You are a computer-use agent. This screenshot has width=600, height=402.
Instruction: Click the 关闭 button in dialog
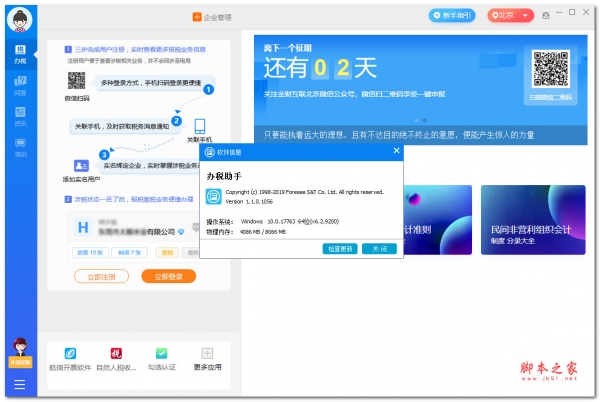(379, 249)
